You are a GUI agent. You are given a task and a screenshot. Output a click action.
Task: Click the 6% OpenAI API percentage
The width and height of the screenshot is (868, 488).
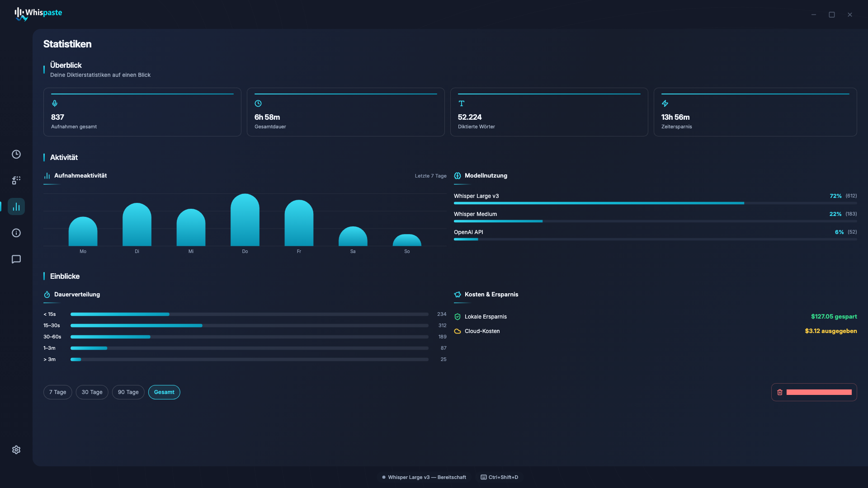point(839,232)
